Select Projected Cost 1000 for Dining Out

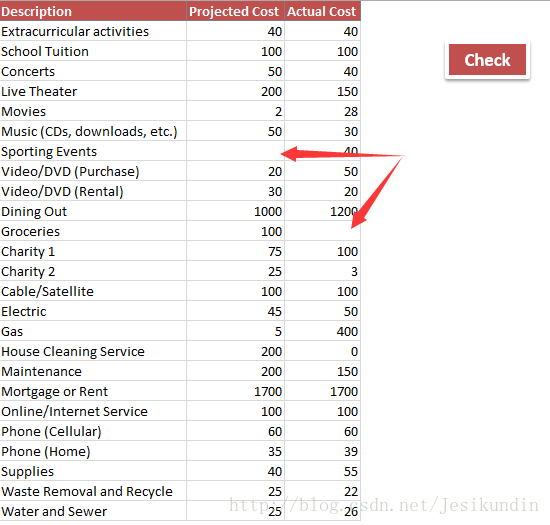coord(235,211)
